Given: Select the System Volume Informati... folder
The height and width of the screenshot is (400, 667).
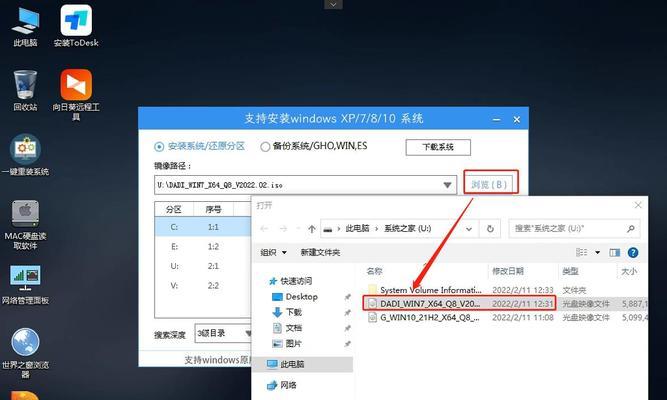Looking at the screenshot, I should (x=431, y=290).
